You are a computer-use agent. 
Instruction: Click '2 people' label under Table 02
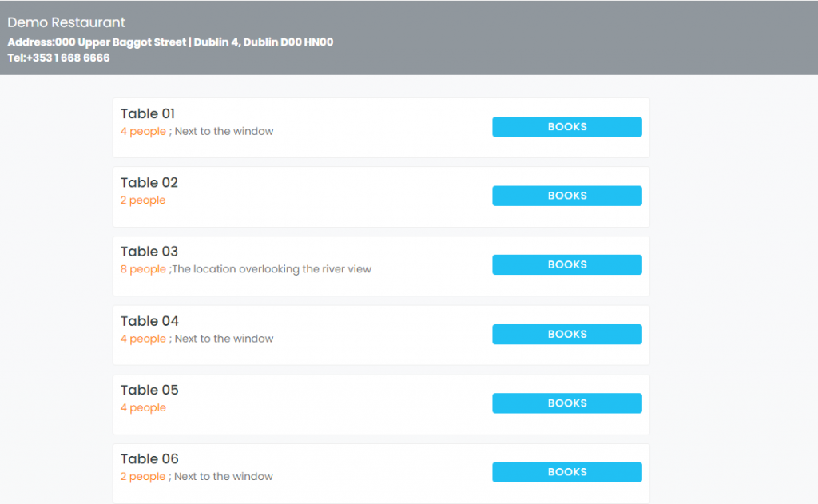pyautogui.click(x=143, y=200)
